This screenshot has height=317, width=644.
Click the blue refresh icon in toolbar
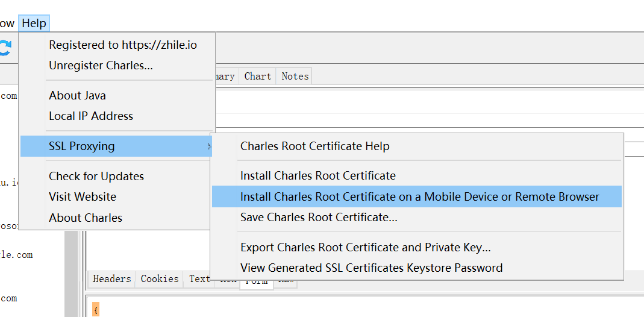click(5, 48)
